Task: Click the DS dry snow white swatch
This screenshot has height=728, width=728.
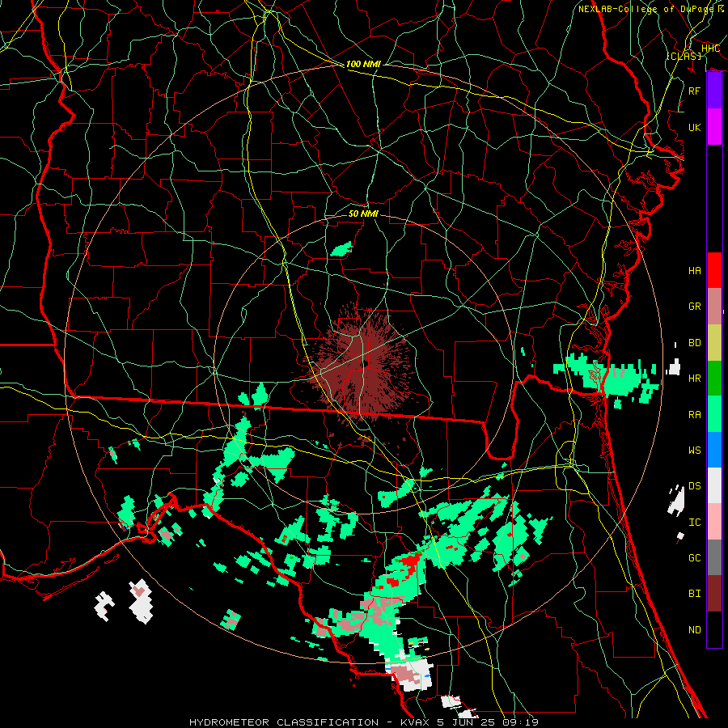Action: [714, 485]
